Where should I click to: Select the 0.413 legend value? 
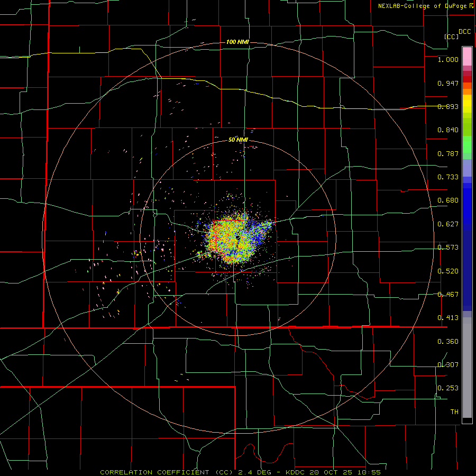point(448,318)
